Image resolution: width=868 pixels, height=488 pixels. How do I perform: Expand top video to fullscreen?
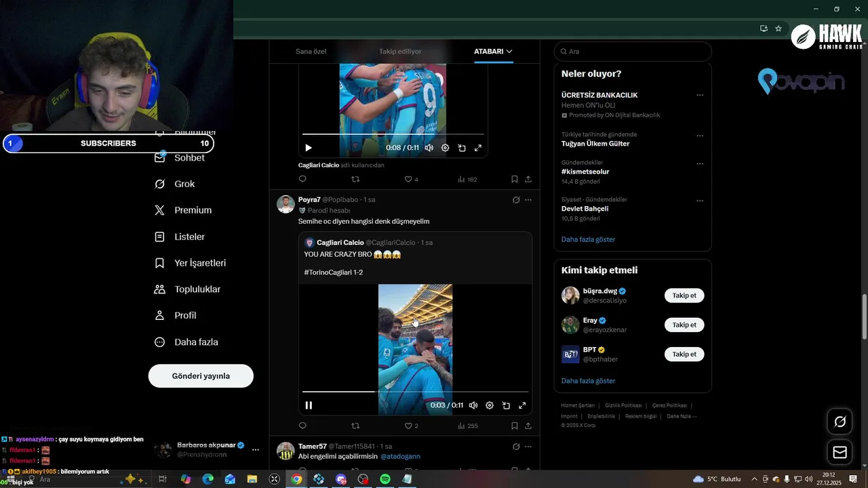click(478, 148)
